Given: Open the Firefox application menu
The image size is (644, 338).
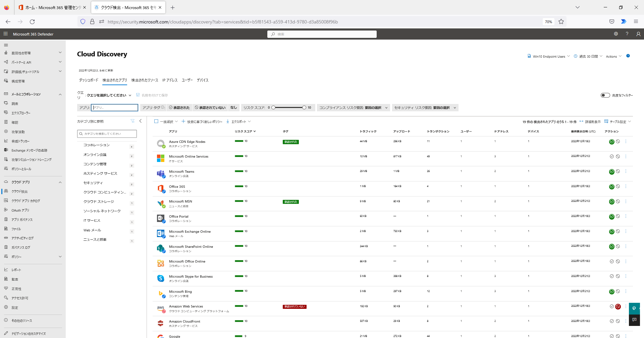Looking at the screenshot, I should [x=636, y=22].
